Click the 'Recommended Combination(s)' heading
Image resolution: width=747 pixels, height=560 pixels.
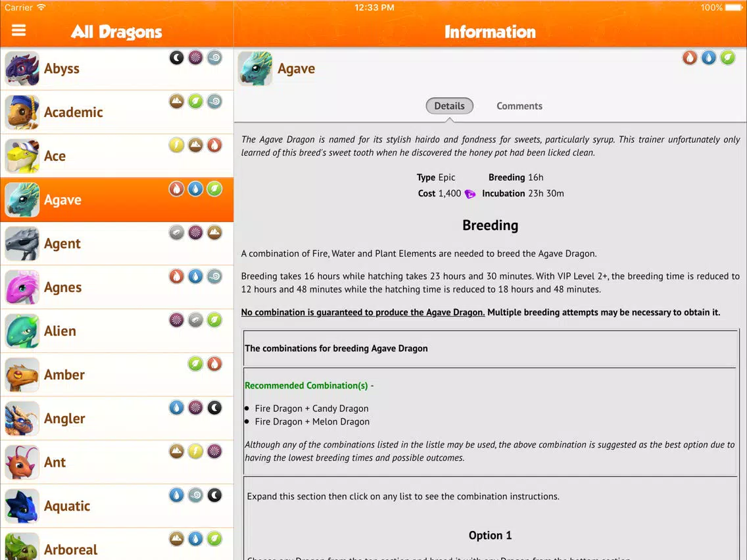(x=306, y=386)
